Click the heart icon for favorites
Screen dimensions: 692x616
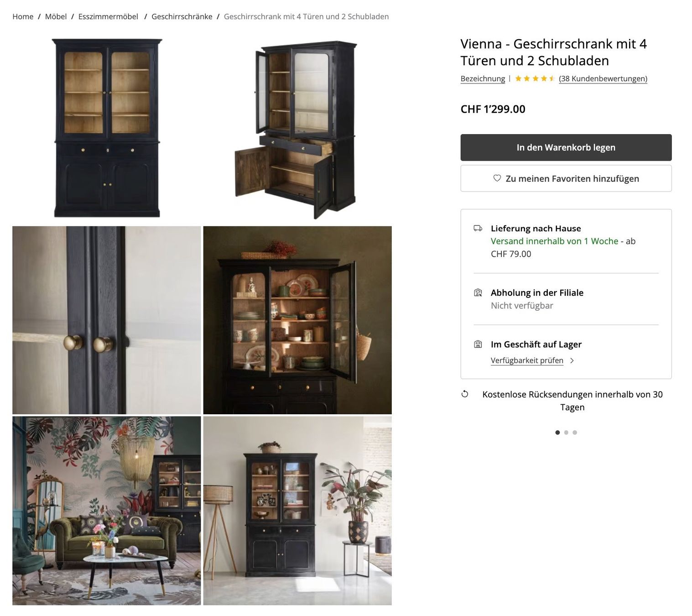[x=497, y=178]
